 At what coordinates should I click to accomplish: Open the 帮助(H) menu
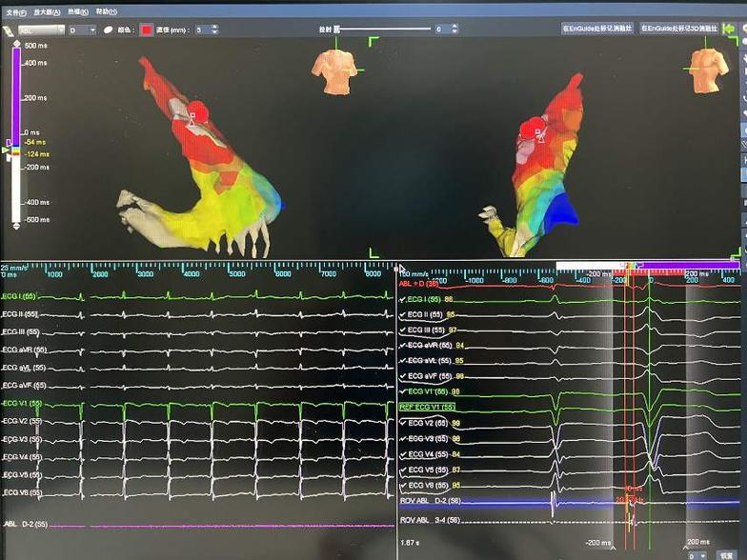pos(105,11)
